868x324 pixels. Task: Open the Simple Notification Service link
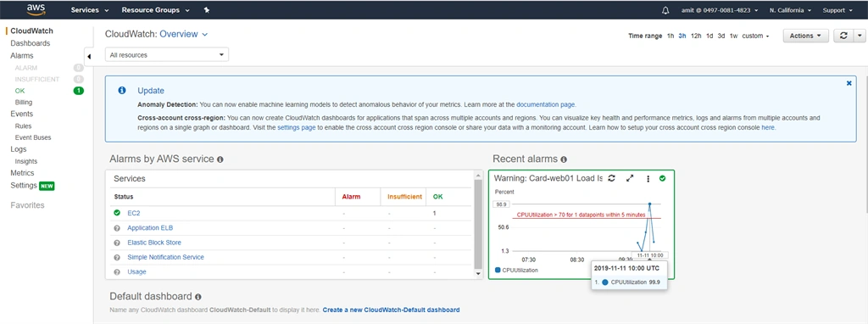click(x=165, y=257)
